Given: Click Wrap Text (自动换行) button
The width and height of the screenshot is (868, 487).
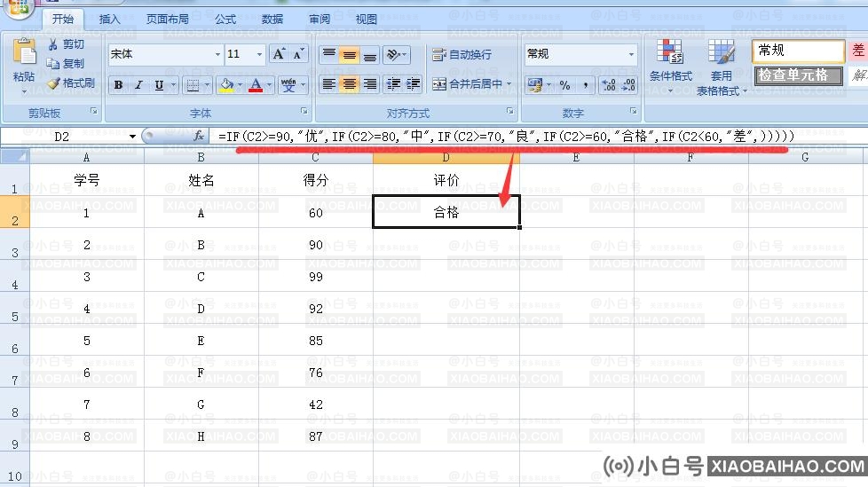Looking at the screenshot, I should pyautogui.click(x=462, y=54).
